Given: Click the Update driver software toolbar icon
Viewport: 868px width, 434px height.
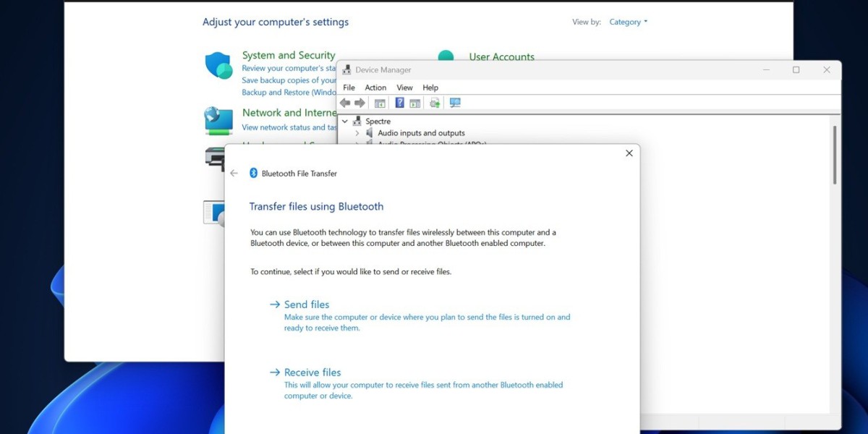Looking at the screenshot, I should (x=435, y=103).
